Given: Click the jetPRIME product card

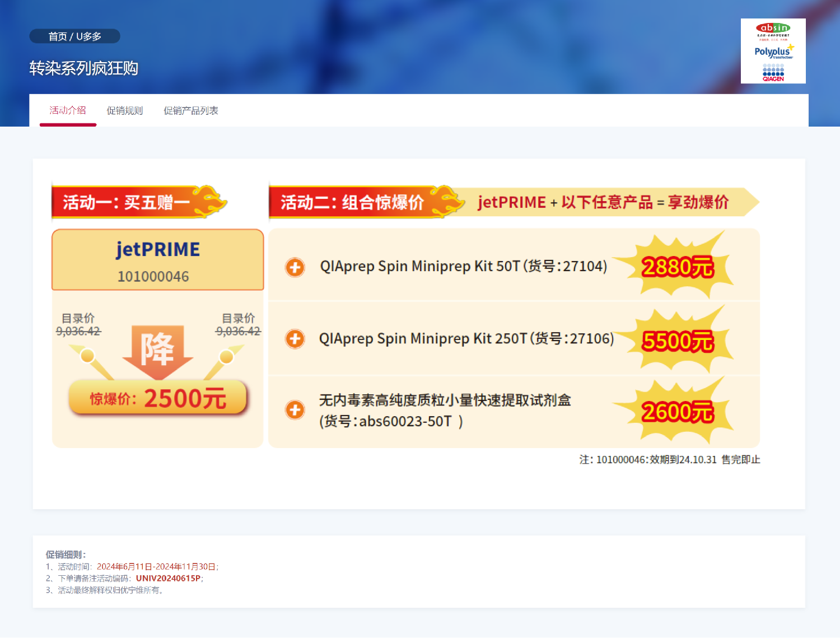Looking at the screenshot, I should [157, 259].
